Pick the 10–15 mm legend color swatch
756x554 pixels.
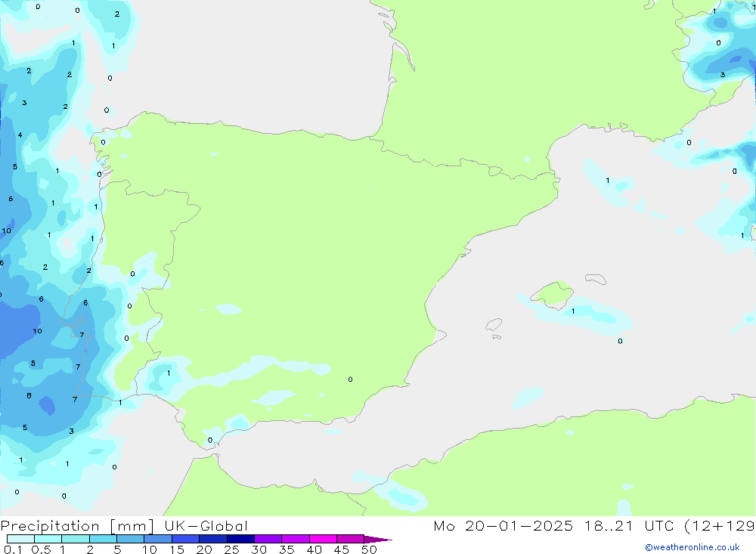158,539
